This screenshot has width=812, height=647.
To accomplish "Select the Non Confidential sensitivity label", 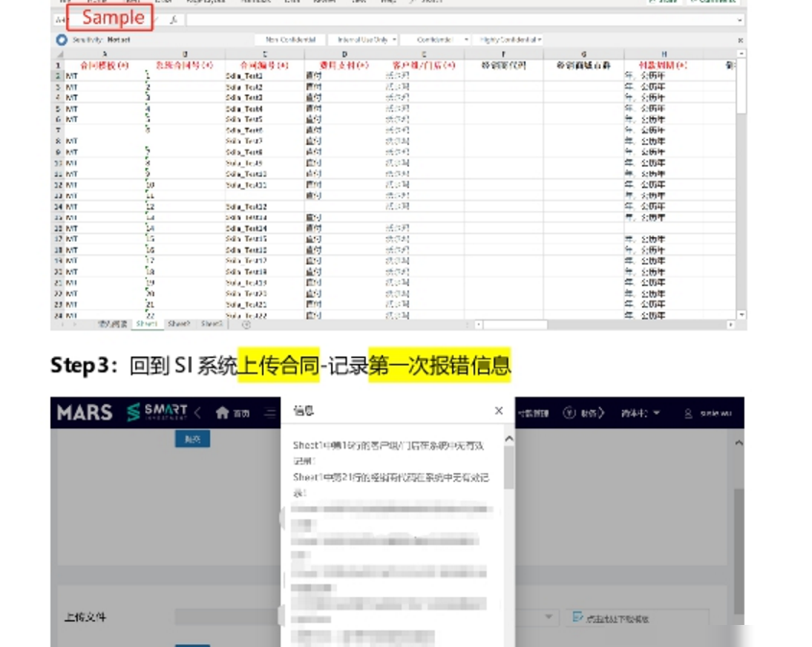I will (x=291, y=40).
